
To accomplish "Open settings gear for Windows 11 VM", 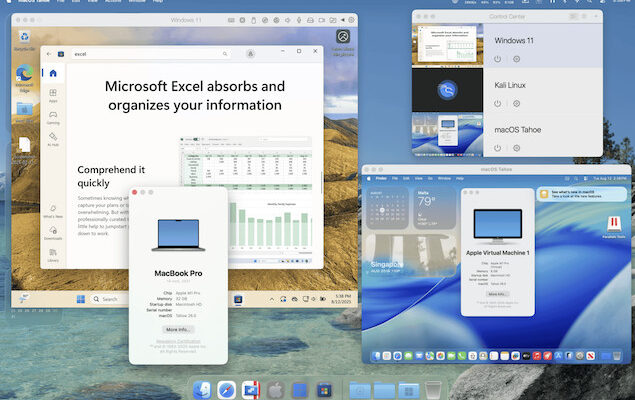I will click(x=516, y=59).
